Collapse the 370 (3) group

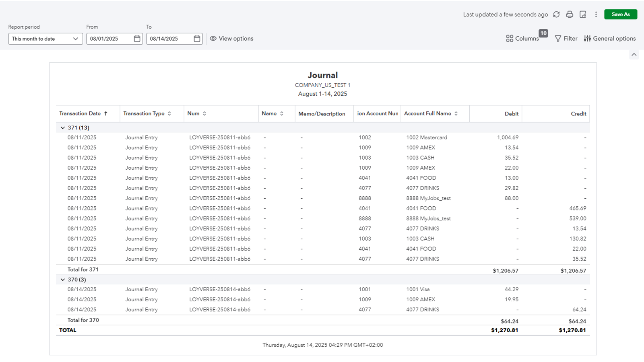point(63,280)
